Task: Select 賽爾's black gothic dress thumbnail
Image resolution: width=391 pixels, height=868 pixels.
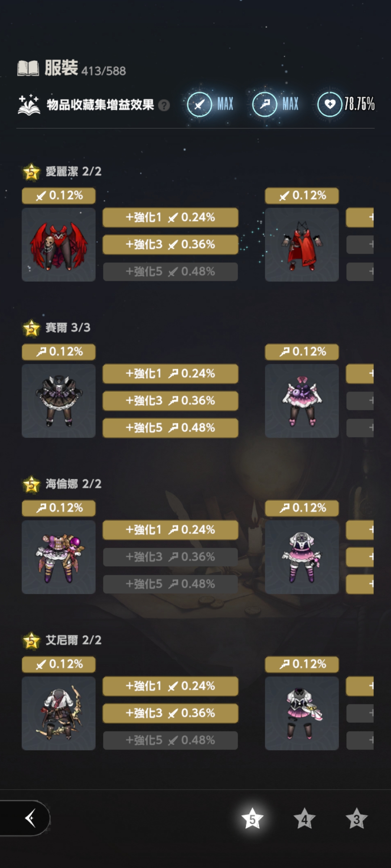Action: (x=59, y=401)
